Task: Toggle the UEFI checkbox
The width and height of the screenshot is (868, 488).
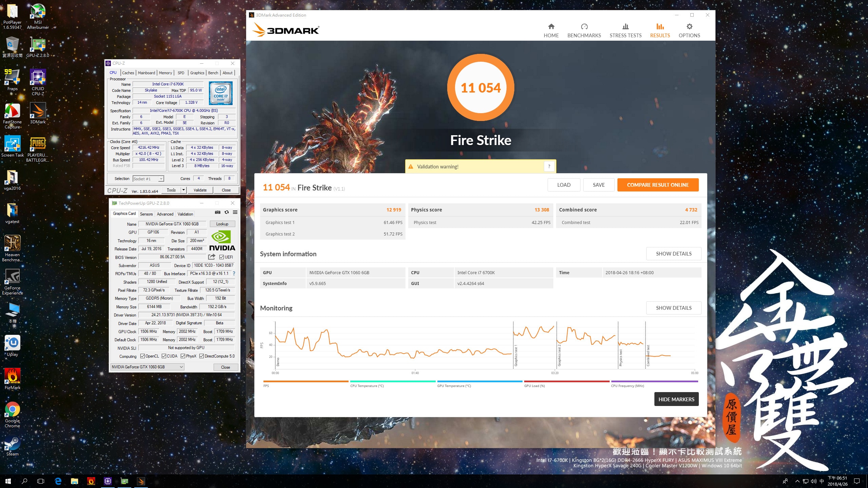Action: 222,257
